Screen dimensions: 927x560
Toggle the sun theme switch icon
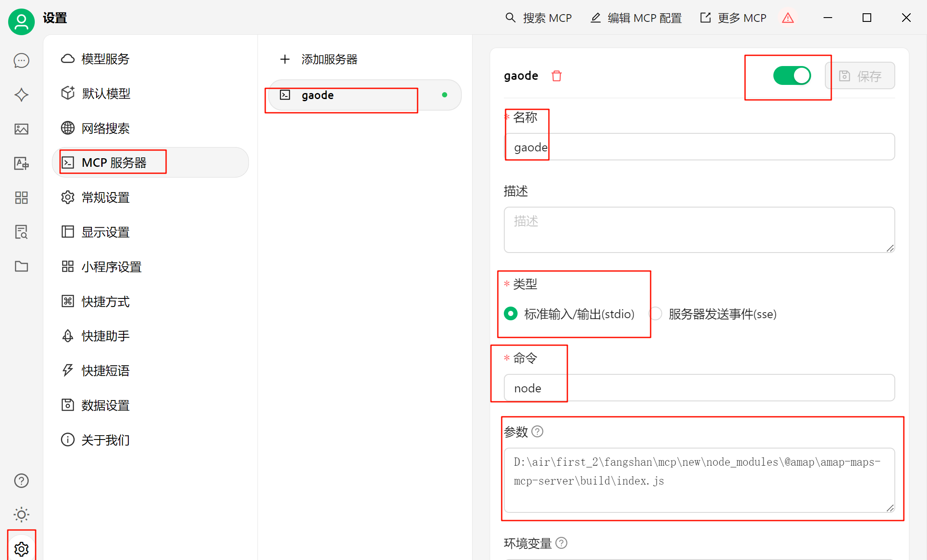click(x=21, y=515)
